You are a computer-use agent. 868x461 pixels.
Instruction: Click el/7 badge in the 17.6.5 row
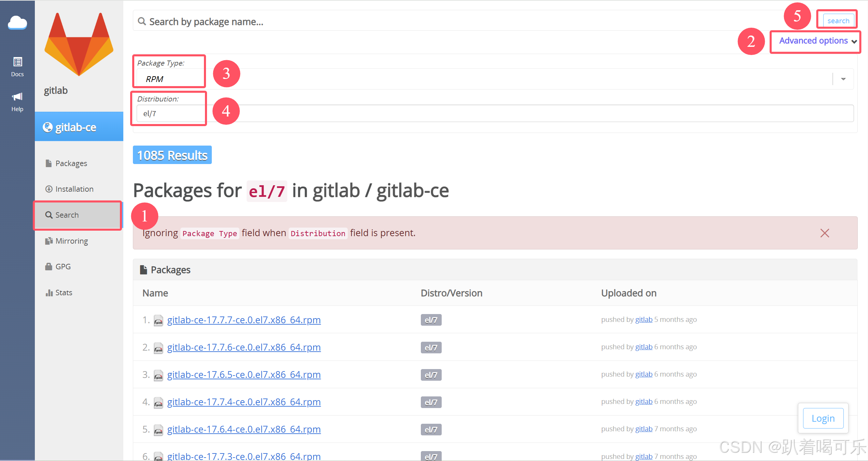pyautogui.click(x=431, y=375)
